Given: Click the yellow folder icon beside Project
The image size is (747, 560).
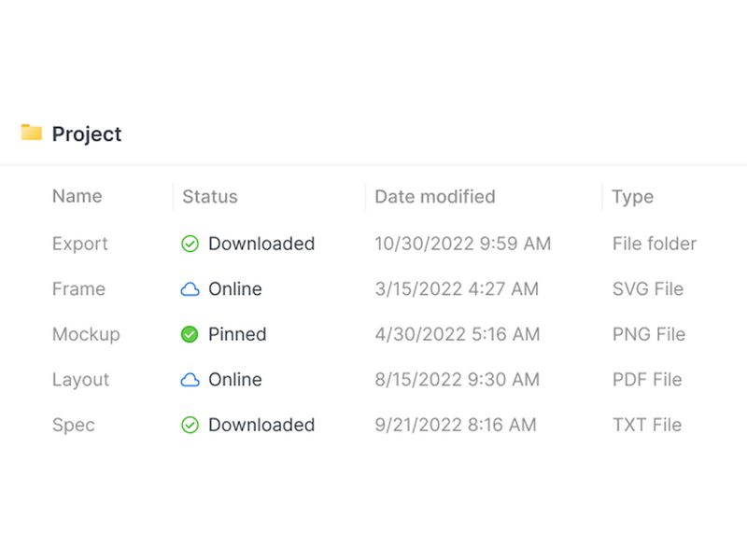Looking at the screenshot, I should (x=32, y=133).
